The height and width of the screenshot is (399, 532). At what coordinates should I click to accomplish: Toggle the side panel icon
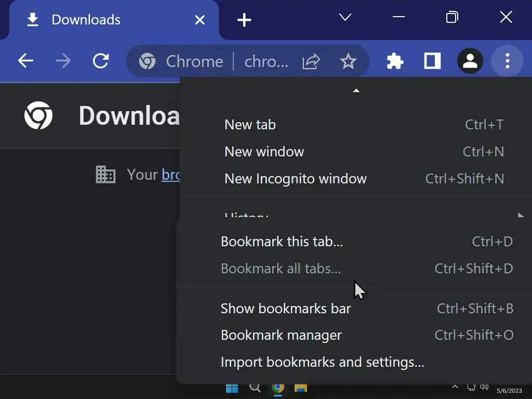(433, 61)
